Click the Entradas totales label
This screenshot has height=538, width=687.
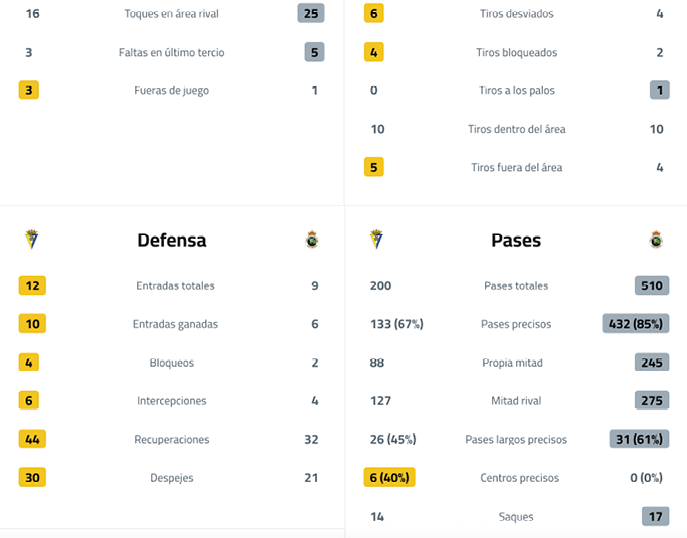175,286
